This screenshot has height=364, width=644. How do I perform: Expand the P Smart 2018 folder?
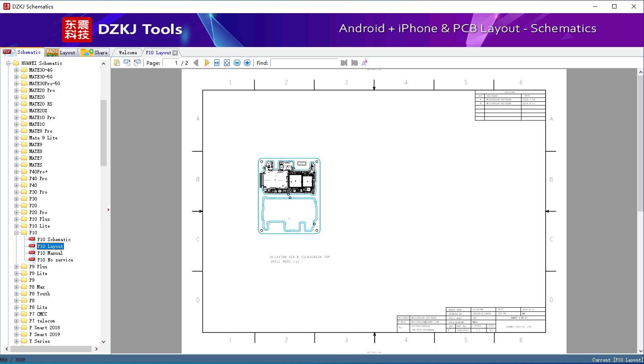(16, 328)
